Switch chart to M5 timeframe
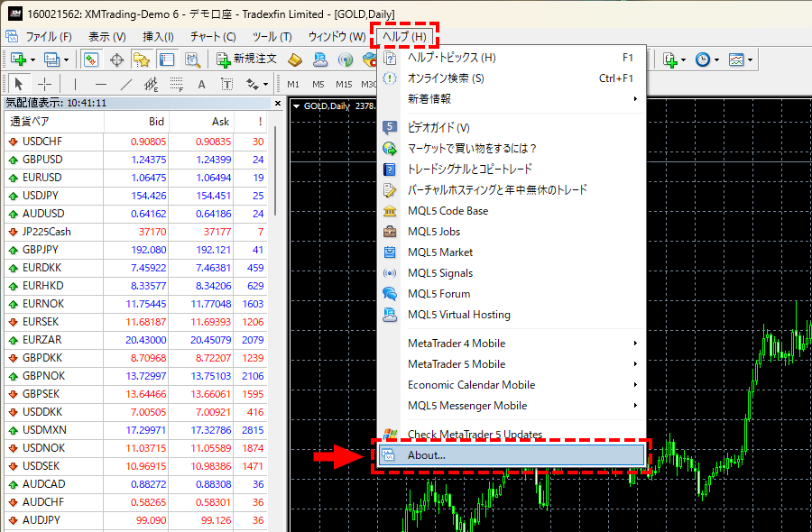812x532 pixels. 318,85
